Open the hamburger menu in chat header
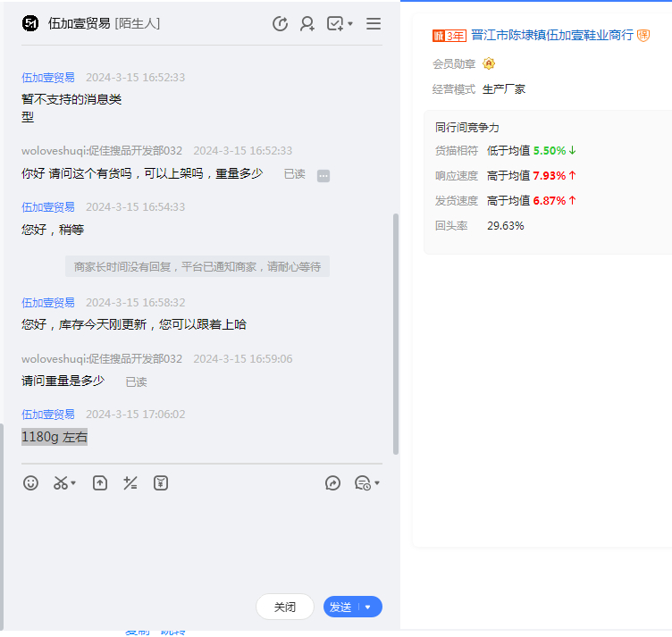 [x=374, y=24]
